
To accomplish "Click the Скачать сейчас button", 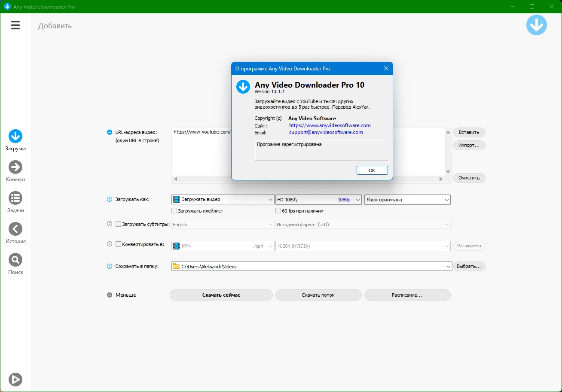I will pyautogui.click(x=221, y=295).
